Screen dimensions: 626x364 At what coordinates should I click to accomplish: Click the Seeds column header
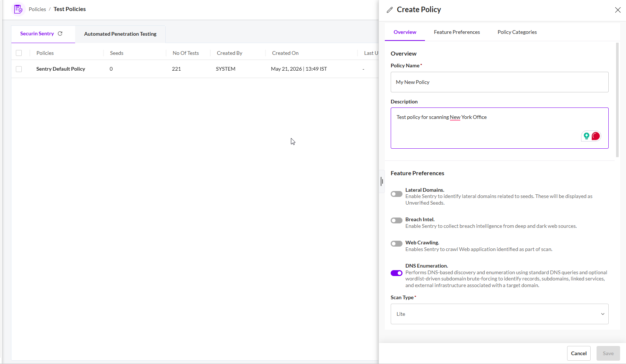pos(116,53)
